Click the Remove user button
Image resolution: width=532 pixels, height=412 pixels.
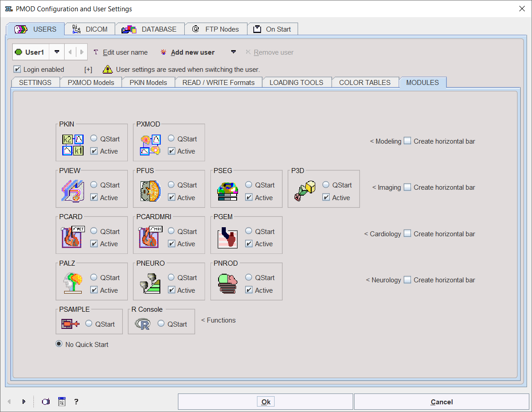(x=270, y=52)
